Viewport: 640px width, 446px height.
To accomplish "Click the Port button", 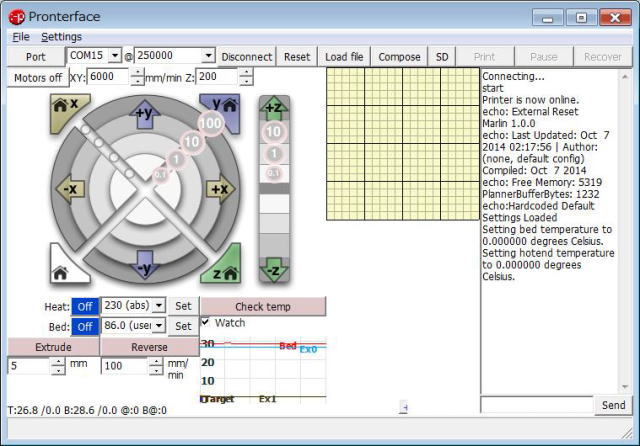I will coord(36,57).
